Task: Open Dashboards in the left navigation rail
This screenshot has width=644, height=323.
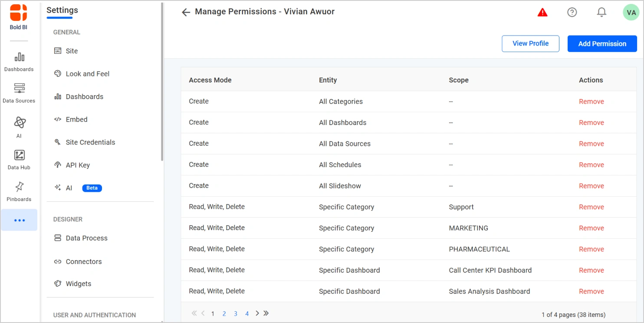Action: [x=19, y=62]
